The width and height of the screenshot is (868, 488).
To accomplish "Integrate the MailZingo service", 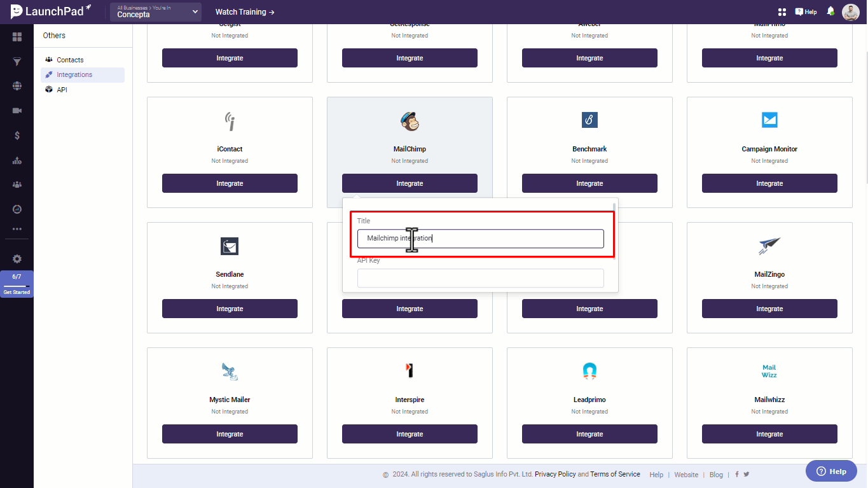I will point(769,309).
